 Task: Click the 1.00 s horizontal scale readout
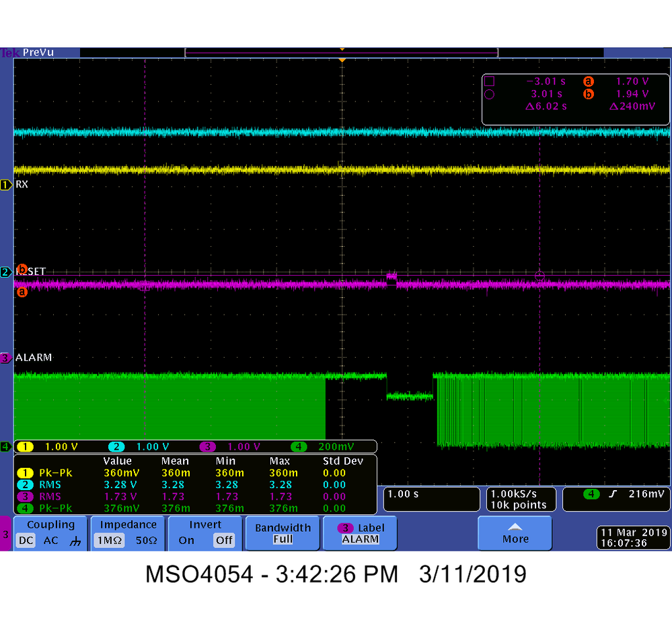tap(431, 499)
